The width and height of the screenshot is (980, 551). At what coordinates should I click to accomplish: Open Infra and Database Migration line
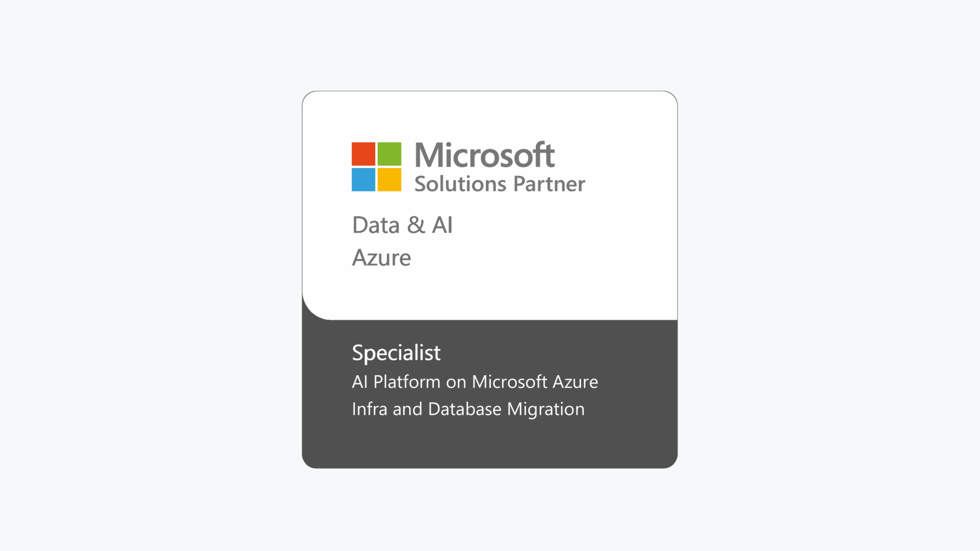click(469, 409)
